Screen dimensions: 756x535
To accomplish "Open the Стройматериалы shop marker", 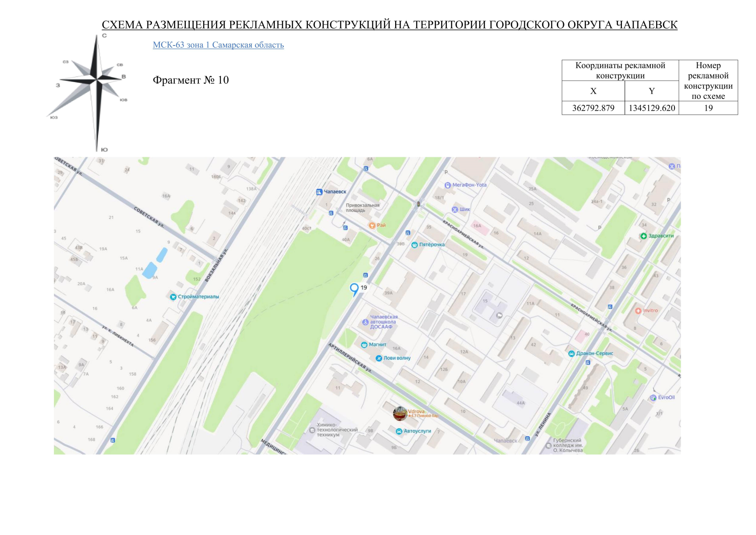I will [173, 296].
